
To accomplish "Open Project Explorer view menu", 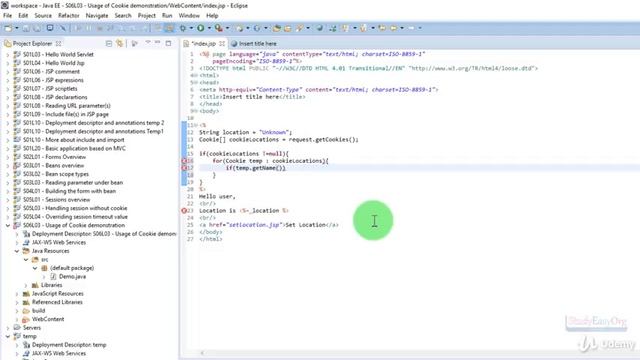I will (x=148, y=43).
